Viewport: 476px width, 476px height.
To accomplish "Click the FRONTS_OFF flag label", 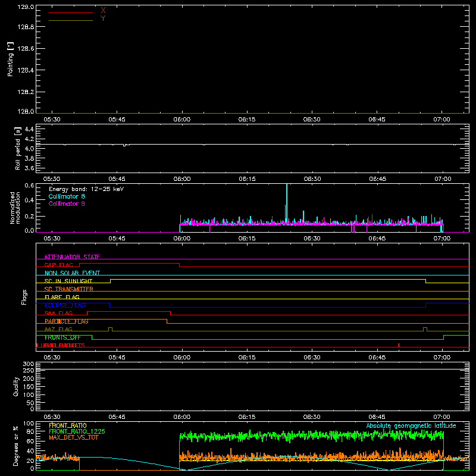I will coord(62,337).
